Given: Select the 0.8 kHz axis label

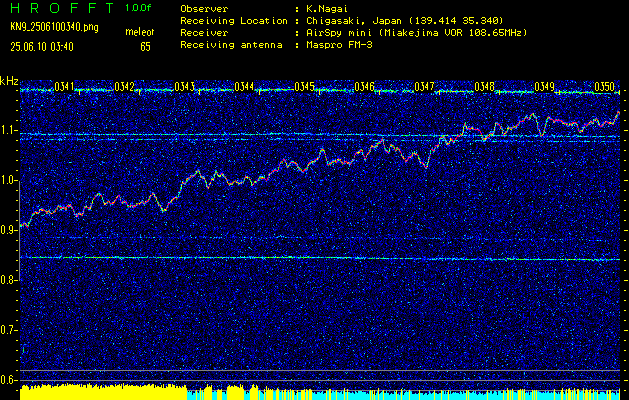Looking at the screenshot, I should [x=9, y=280].
